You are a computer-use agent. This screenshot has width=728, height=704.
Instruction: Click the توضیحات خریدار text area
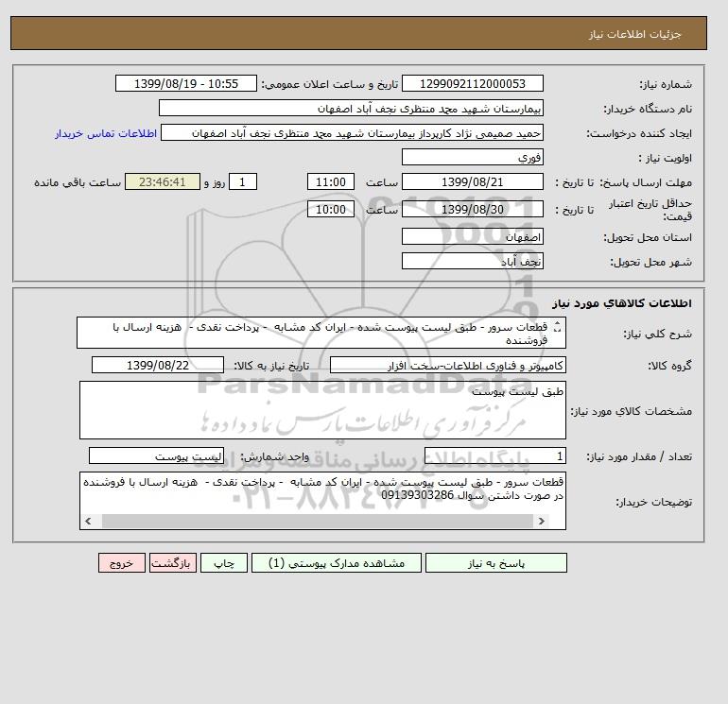click(322, 501)
